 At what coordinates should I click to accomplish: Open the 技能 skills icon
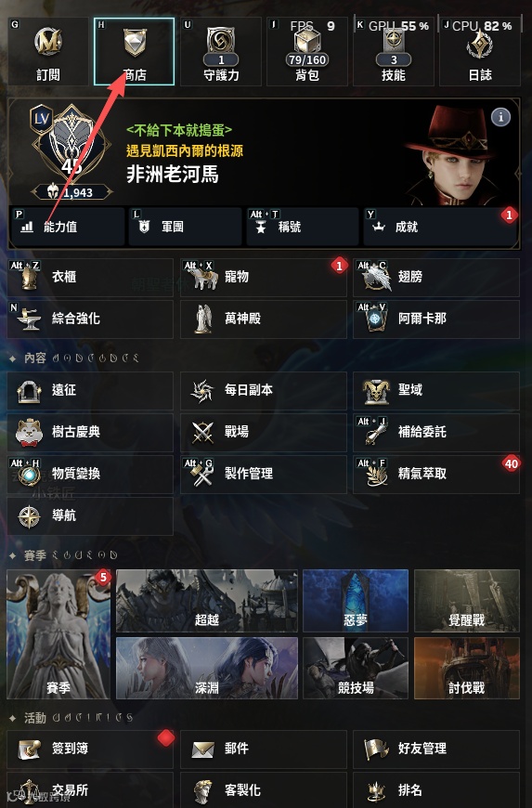[x=394, y=51]
